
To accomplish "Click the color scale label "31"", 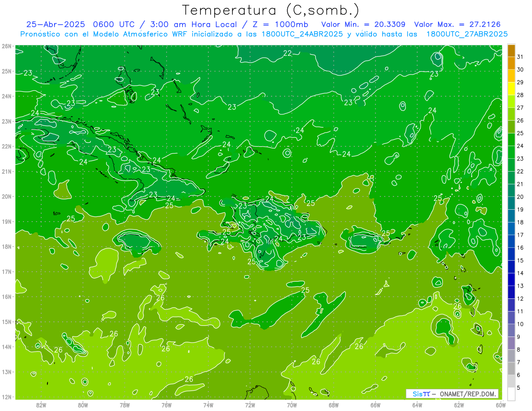I will [x=520, y=57].
